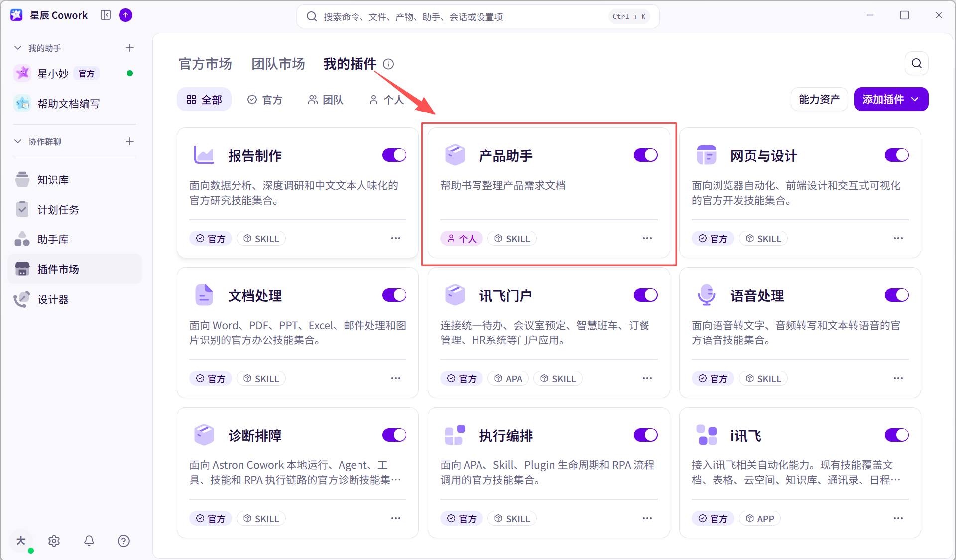
Task: Open more options for 讯飞门户 card
Action: tap(647, 378)
